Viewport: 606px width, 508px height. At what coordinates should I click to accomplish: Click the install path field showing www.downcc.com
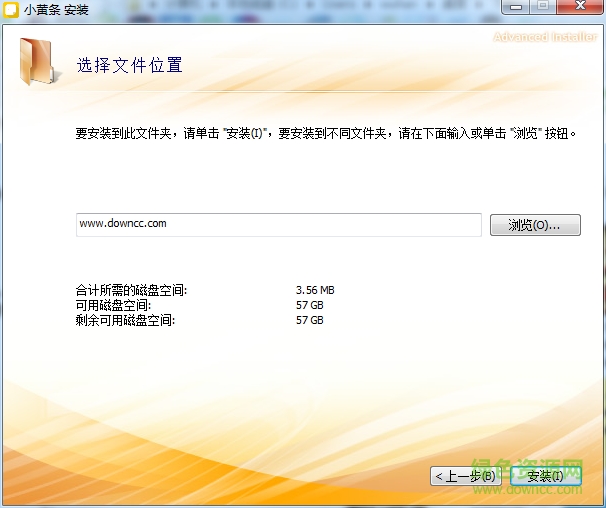pos(278,224)
